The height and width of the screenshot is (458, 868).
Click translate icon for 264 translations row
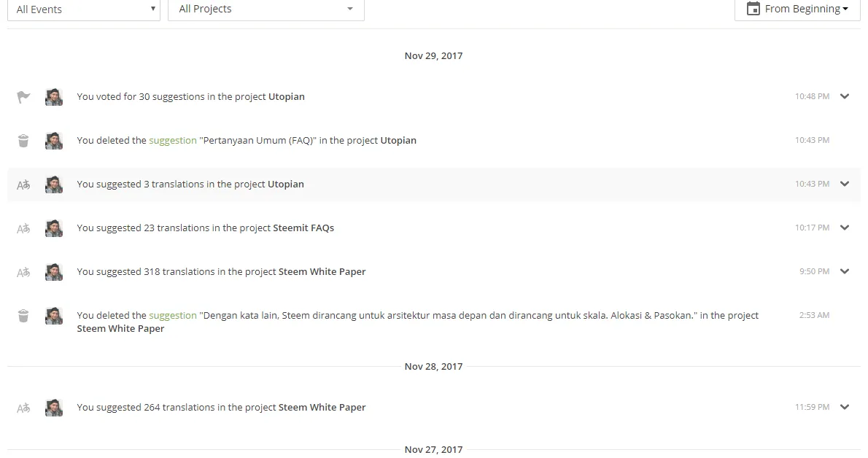23,408
